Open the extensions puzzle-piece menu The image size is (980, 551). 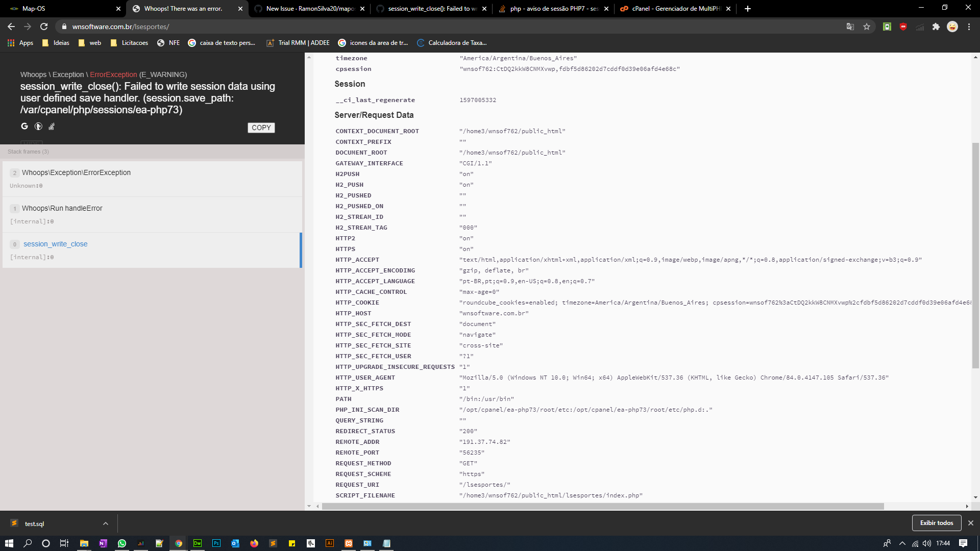click(x=937, y=27)
